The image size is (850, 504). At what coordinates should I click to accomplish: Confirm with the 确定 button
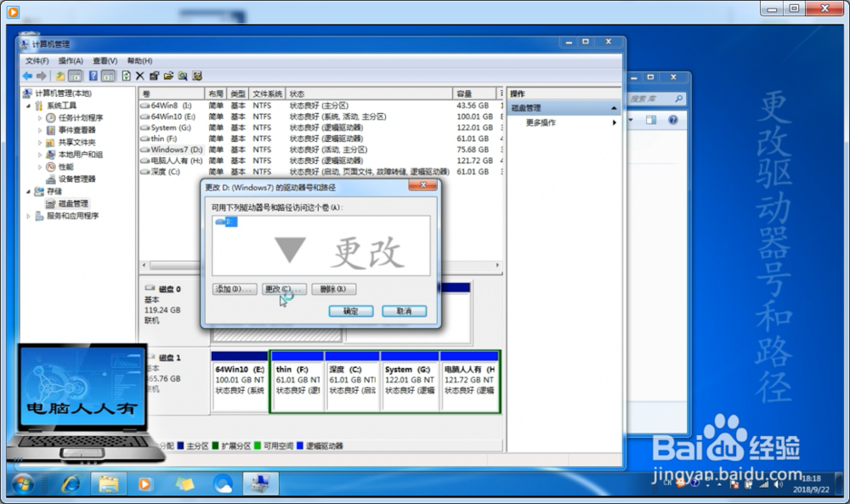351,311
